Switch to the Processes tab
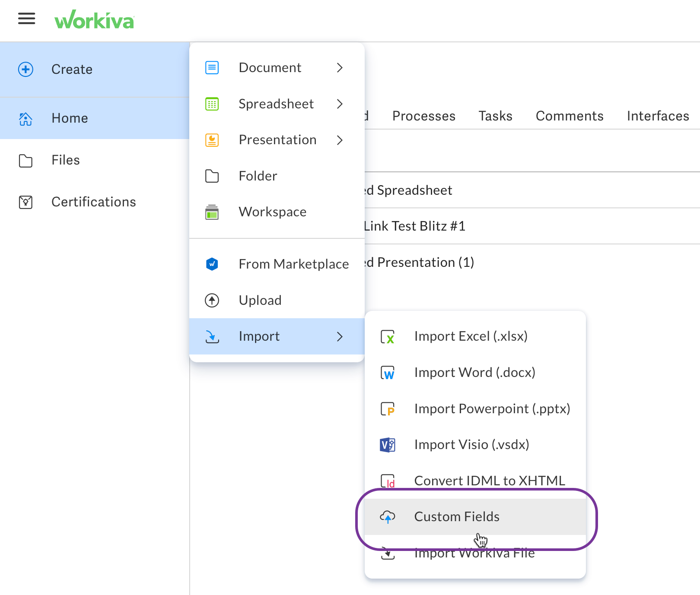Image resolution: width=700 pixels, height=595 pixels. [424, 116]
